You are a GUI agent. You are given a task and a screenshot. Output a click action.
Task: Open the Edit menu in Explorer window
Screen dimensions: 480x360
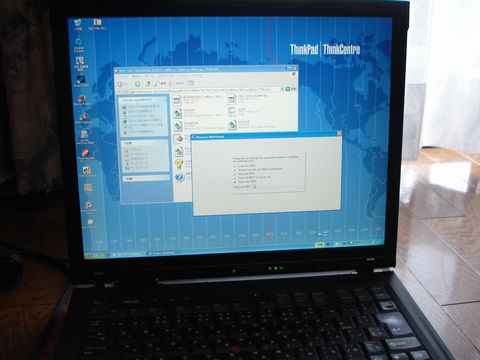(x=137, y=77)
